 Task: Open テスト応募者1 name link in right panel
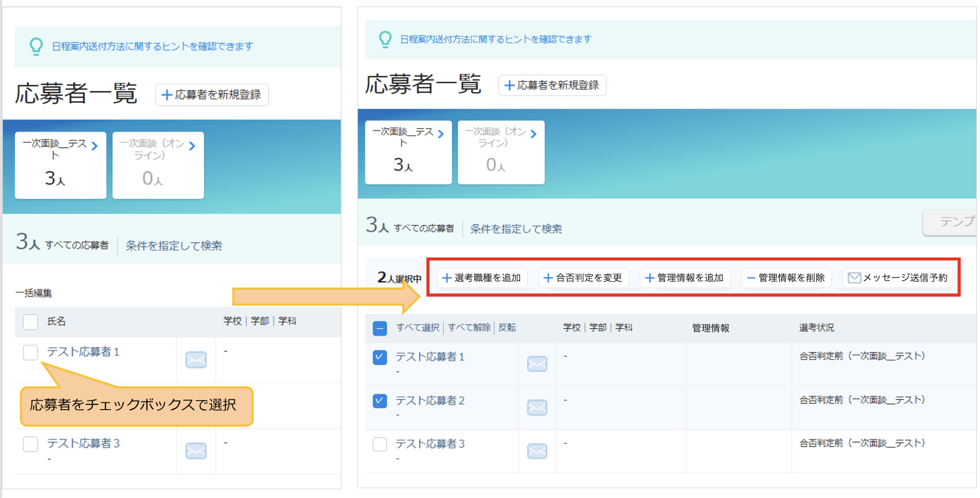tap(430, 357)
